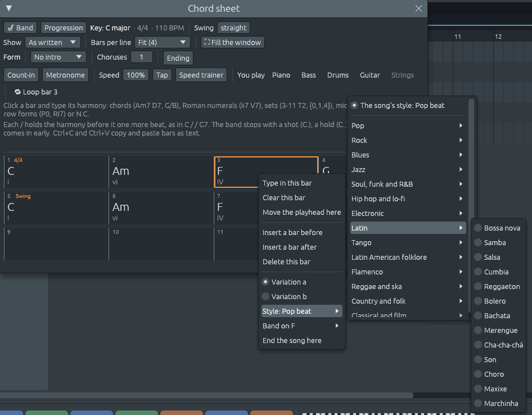Collapse the Chord sheet panel triangle
532x415 pixels.
point(9,8)
